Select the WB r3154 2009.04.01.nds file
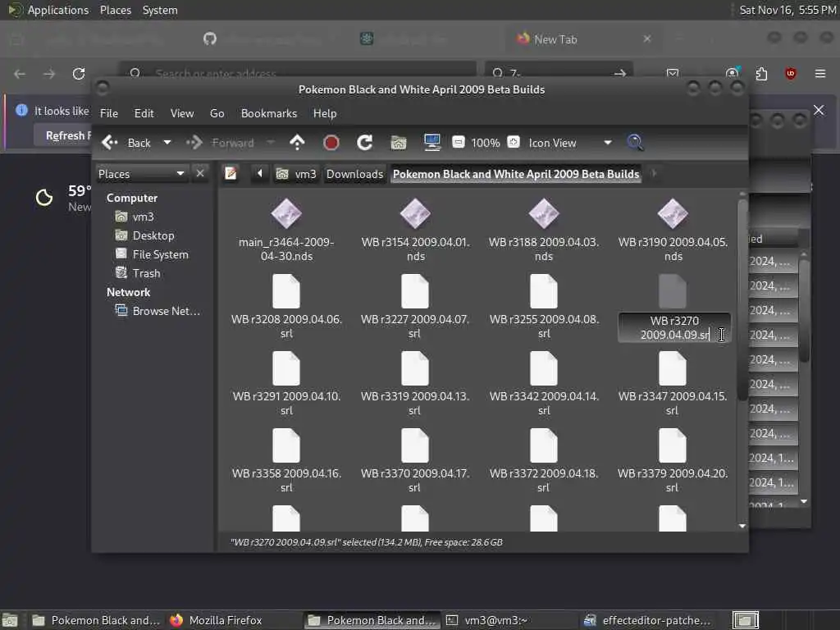 [x=415, y=231]
